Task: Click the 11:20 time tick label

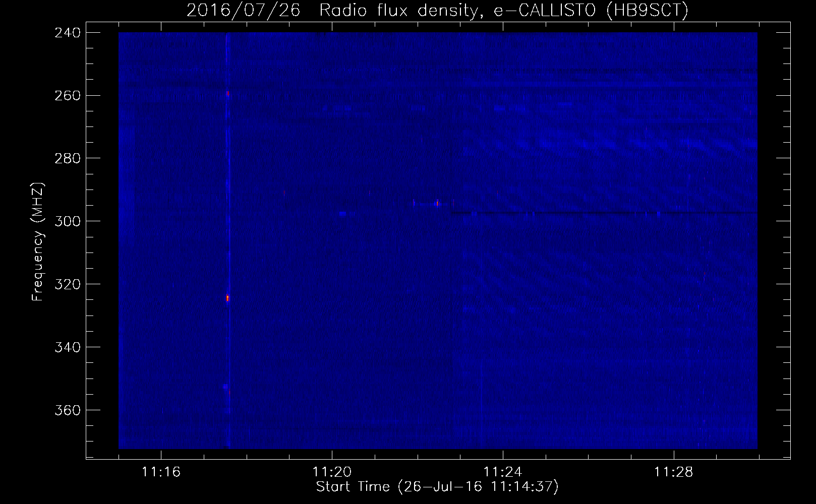Action: click(332, 472)
